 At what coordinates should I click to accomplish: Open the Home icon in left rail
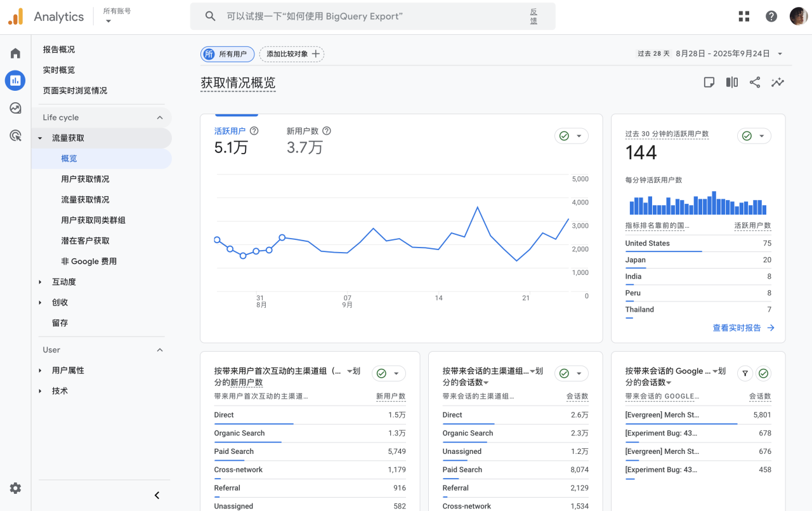(15, 53)
